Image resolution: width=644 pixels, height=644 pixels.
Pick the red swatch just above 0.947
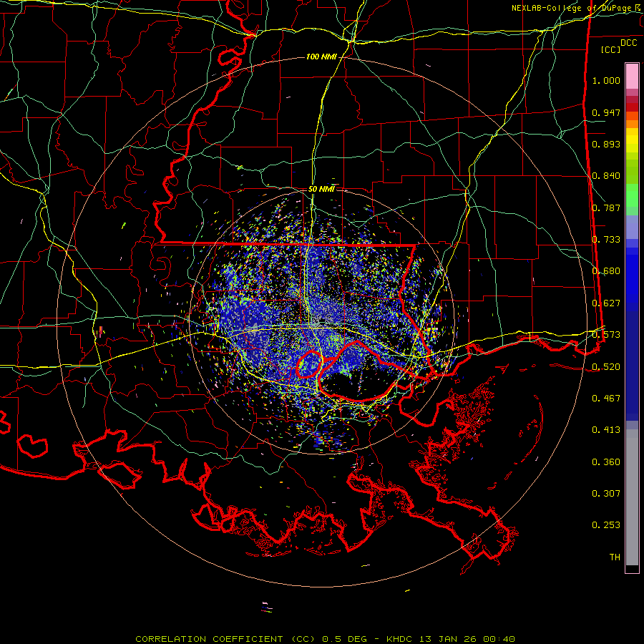click(x=632, y=107)
